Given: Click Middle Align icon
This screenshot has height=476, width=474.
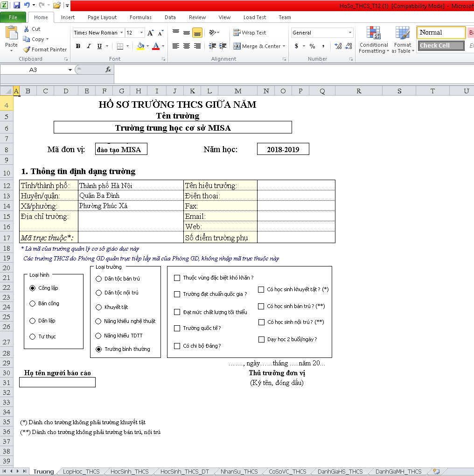Looking at the screenshot, I should tap(187, 33).
